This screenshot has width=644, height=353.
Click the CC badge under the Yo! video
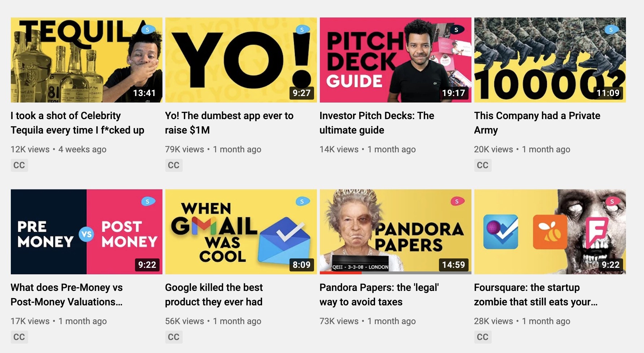(x=174, y=165)
